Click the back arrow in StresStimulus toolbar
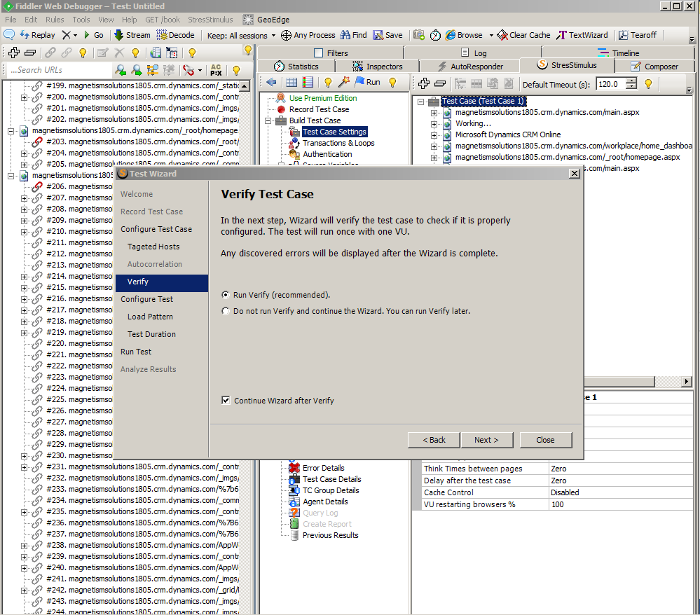 click(x=271, y=82)
